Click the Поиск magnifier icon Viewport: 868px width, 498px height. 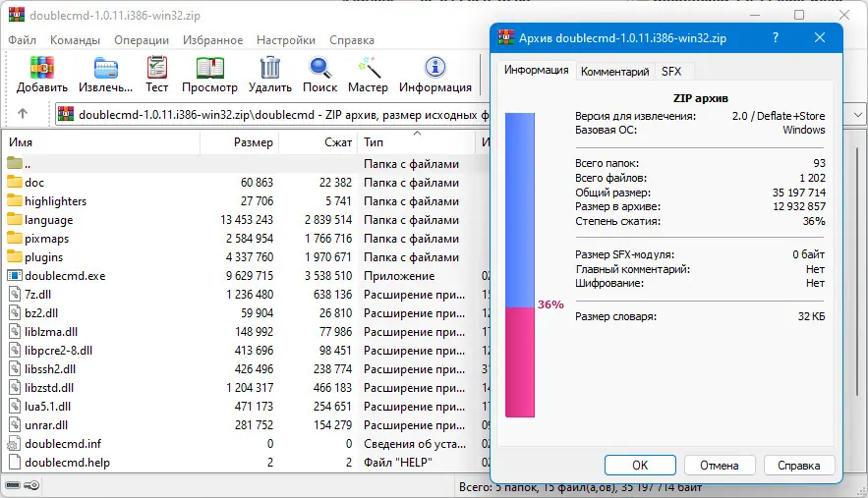pos(319,68)
